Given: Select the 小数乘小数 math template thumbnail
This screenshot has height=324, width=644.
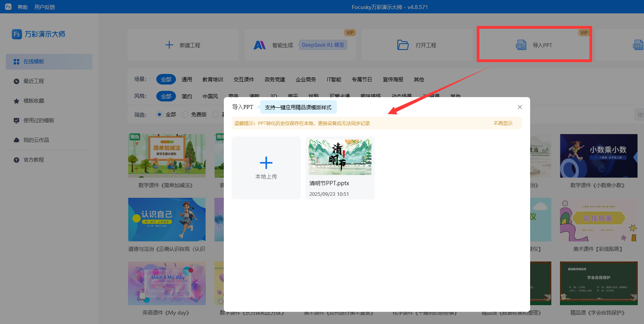Looking at the screenshot, I should pyautogui.click(x=598, y=156).
